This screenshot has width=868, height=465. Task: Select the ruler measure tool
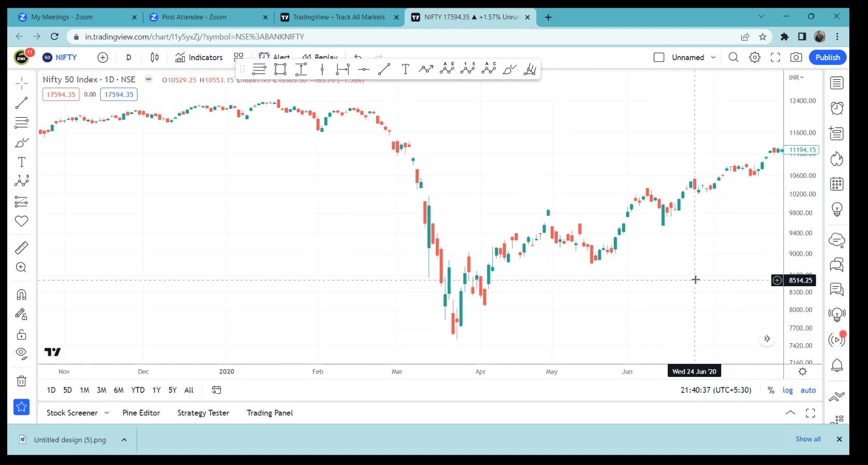pyautogui.click(x=21, y=248)
